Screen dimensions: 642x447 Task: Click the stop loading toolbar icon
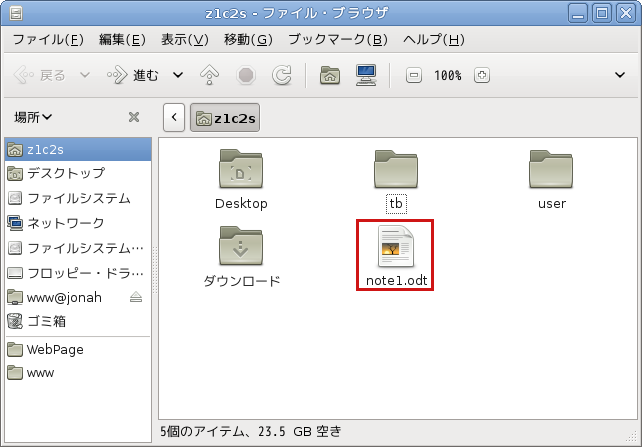click(x=246, y=75)
